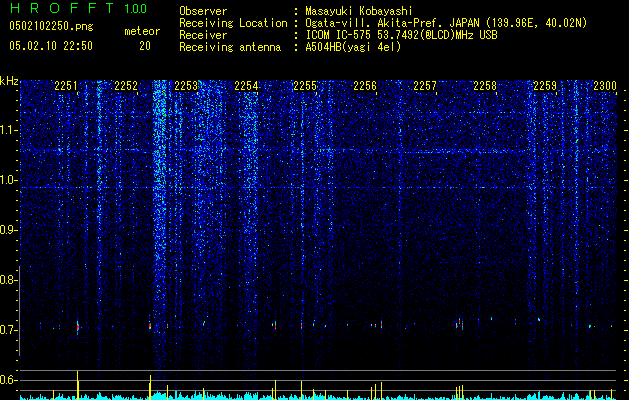Click the 0.8 kHz frequency axis label

point(9,280)
